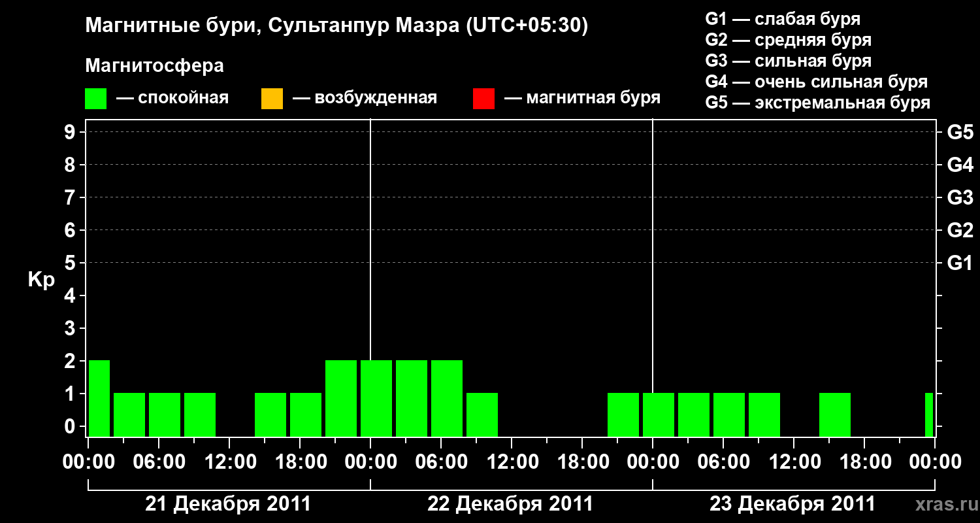The width and height of the screenshot is (980, 523).
Task: Click the green 'спокойная' legend swatch
Action: tap(96, 99)
